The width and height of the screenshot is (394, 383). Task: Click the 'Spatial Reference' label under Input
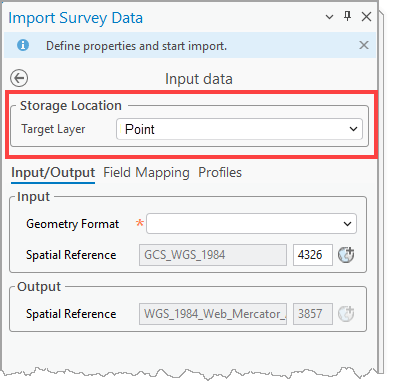point(71,255)
